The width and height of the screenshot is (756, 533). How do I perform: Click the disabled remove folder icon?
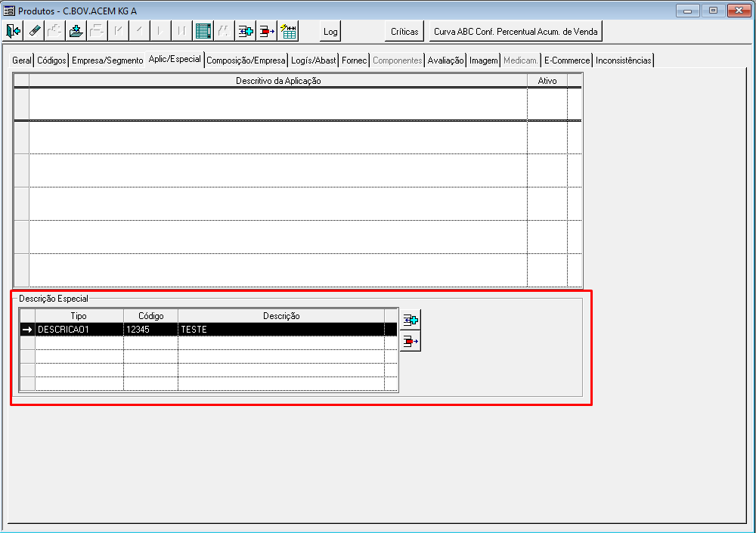pos(97,31)
